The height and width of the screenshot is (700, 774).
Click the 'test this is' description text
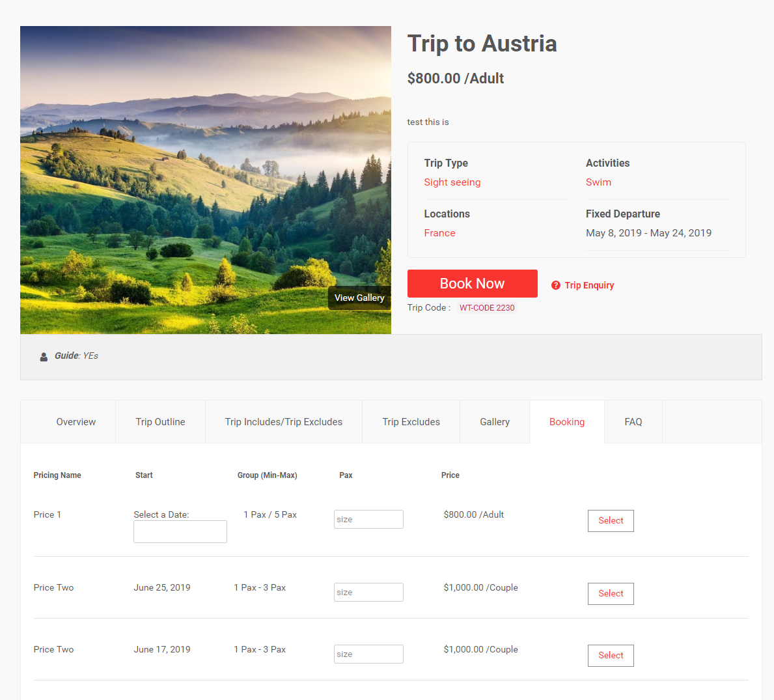coord(428,122)
